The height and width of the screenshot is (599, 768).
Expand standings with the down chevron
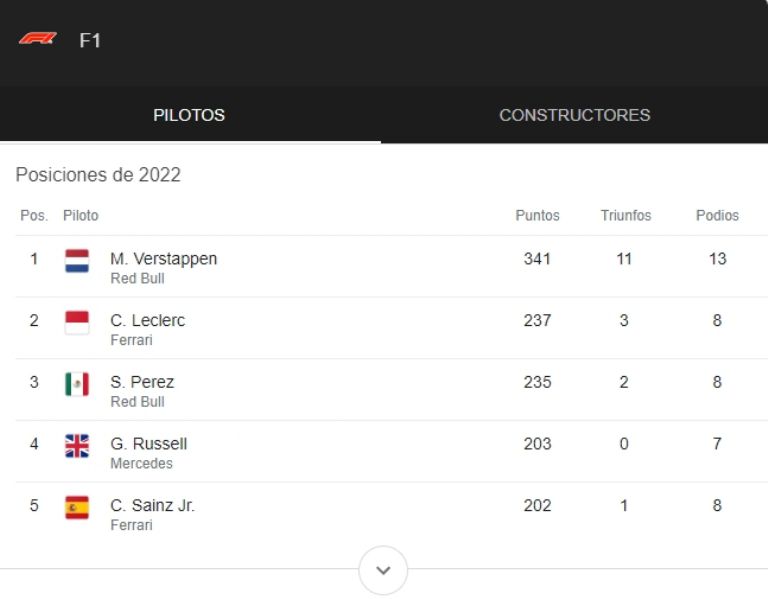point(383,571)
